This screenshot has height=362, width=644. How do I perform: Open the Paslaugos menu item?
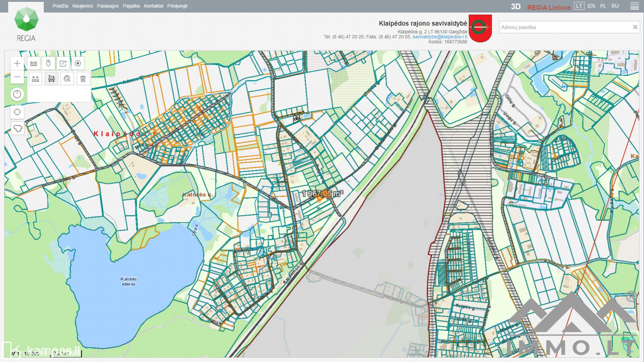point(108,6)
